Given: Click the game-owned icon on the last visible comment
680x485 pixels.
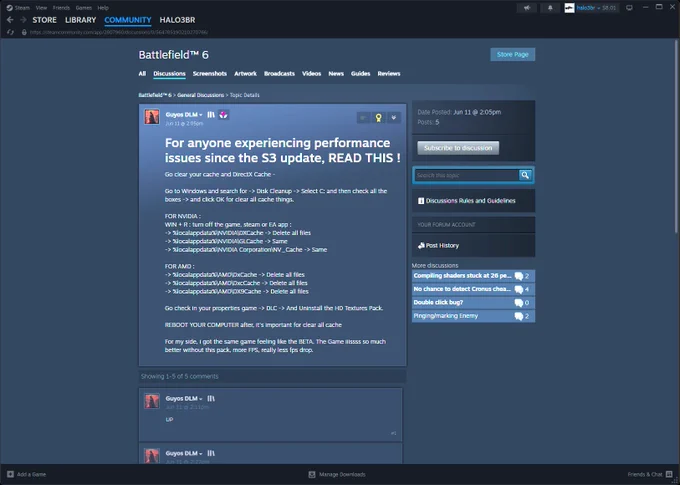Looking at the screenshot, I should point(211,453).
